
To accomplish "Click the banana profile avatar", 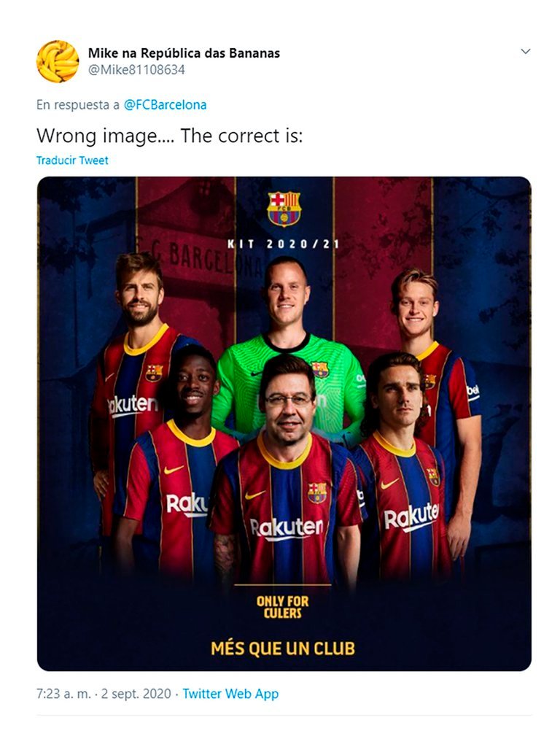I will tap(58, 61).
